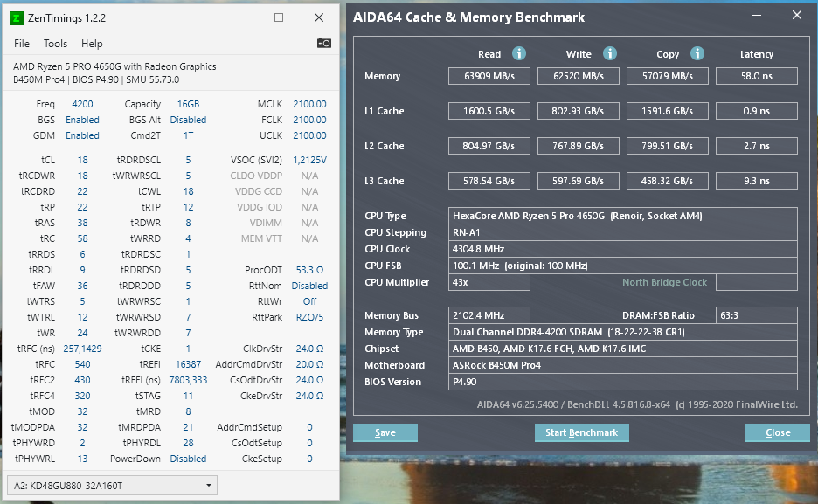This screenshot has height=504, width=818.
Task: Close the ZenTimings window
Action: coord(319,17)
